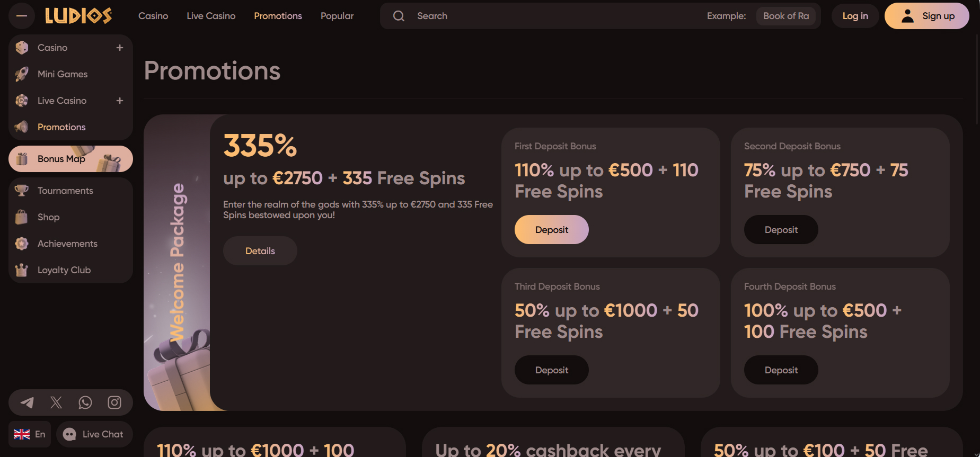Open the WhatsApp social icon
The image size is (980, 457).
pyautogui.click(x=85, y=402)
